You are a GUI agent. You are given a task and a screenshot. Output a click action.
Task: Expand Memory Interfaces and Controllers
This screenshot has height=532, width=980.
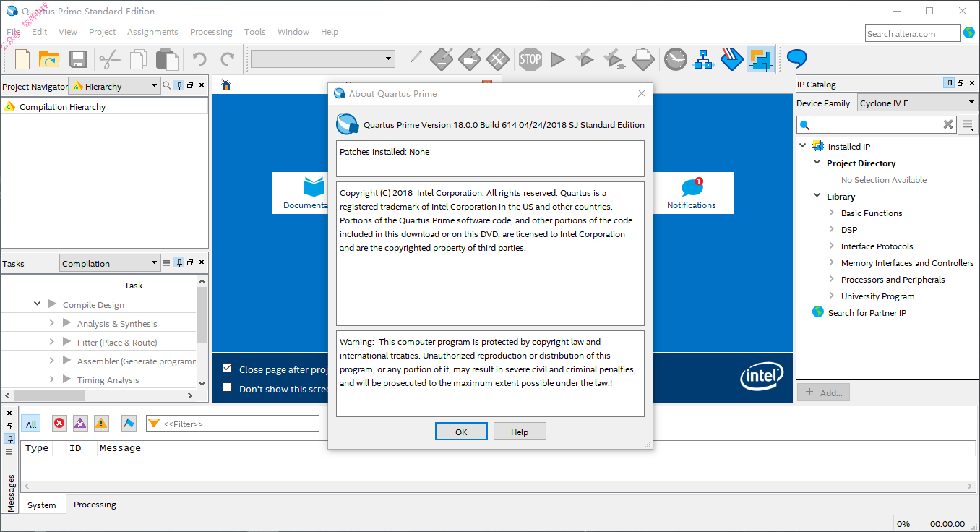point(832,262)
